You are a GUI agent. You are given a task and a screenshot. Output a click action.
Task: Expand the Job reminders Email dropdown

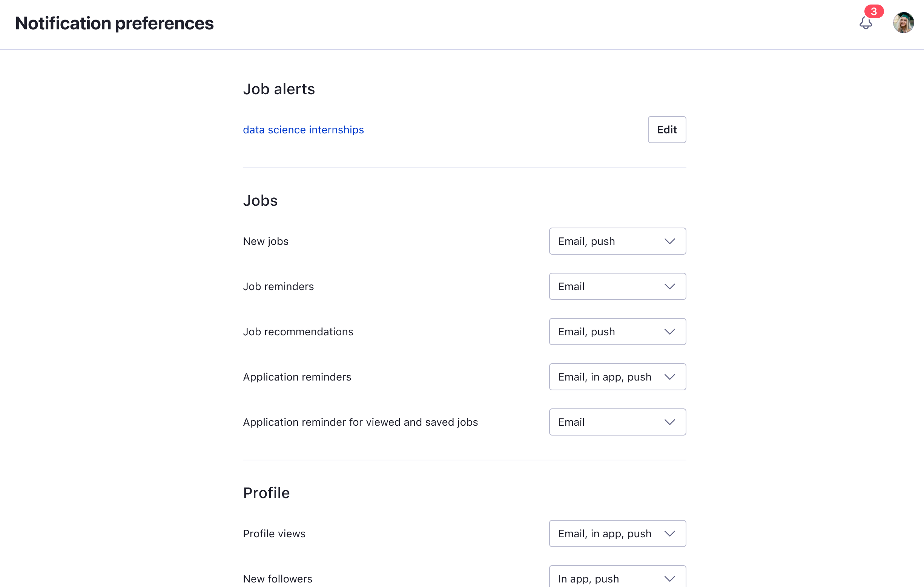coord(617,286)
